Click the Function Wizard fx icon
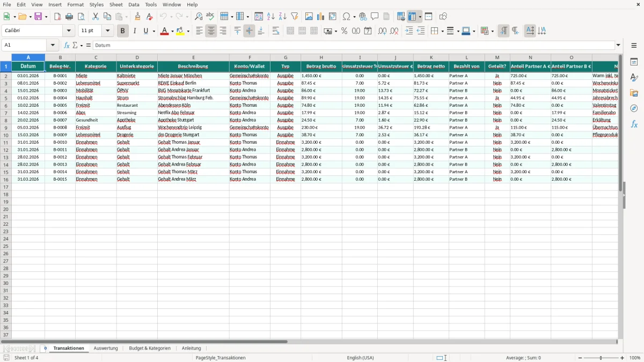644x362 pixels. coord(67,45)
